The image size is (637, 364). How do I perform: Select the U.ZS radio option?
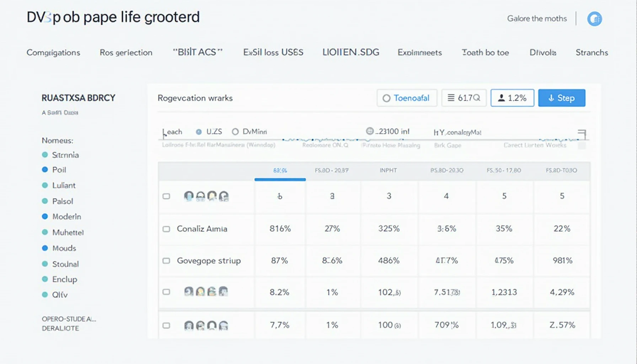pyautogui.click(x=199, y=132)
